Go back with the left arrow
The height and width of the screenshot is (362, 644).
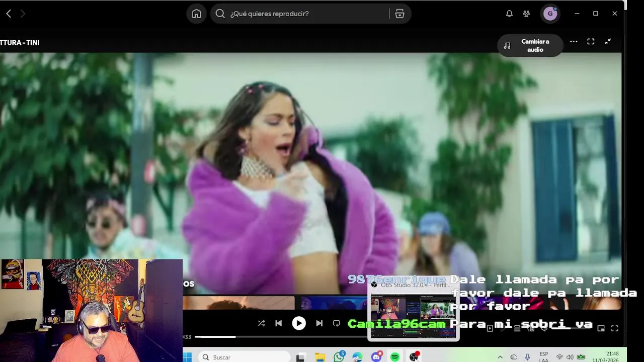click(9, 14)
